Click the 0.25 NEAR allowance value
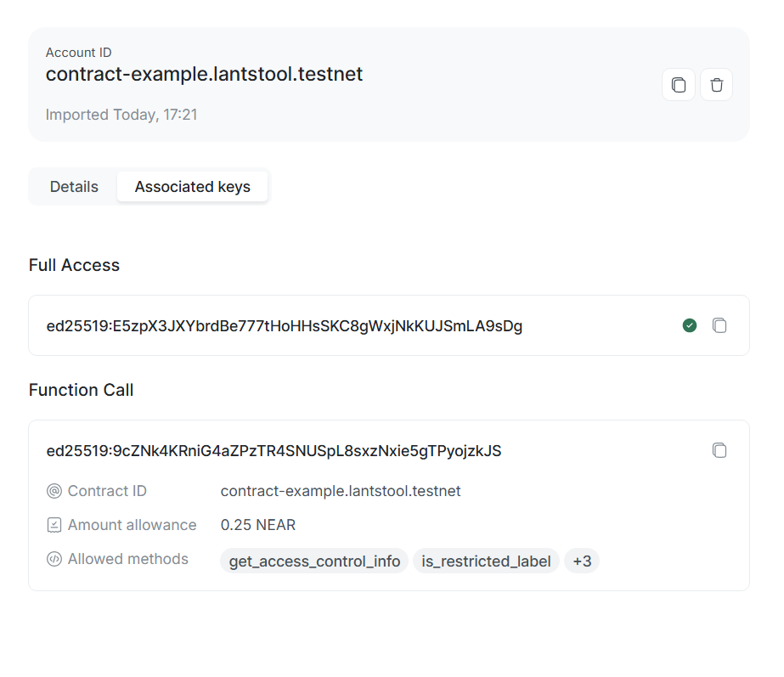Image resolution: width=784 pixels, height=677 pixels. (x=257, y=525)
